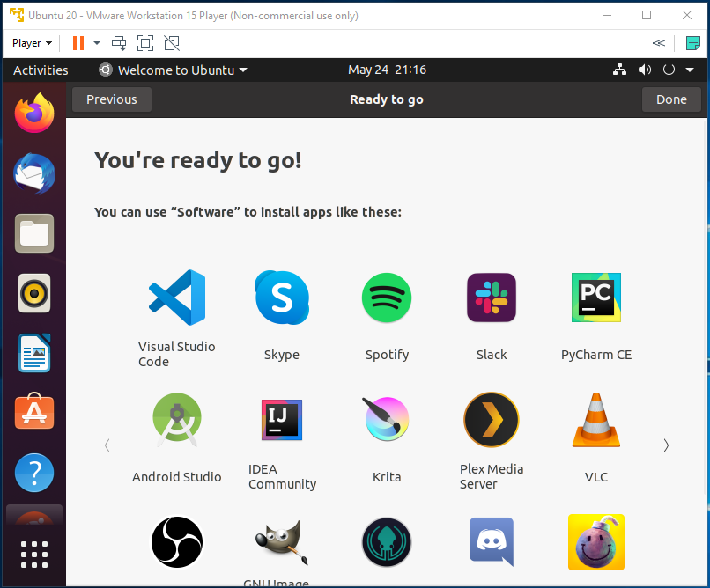Screen dimensions: 710x588
Task: Enter VMware full screen mode
Action: (145, 43)
